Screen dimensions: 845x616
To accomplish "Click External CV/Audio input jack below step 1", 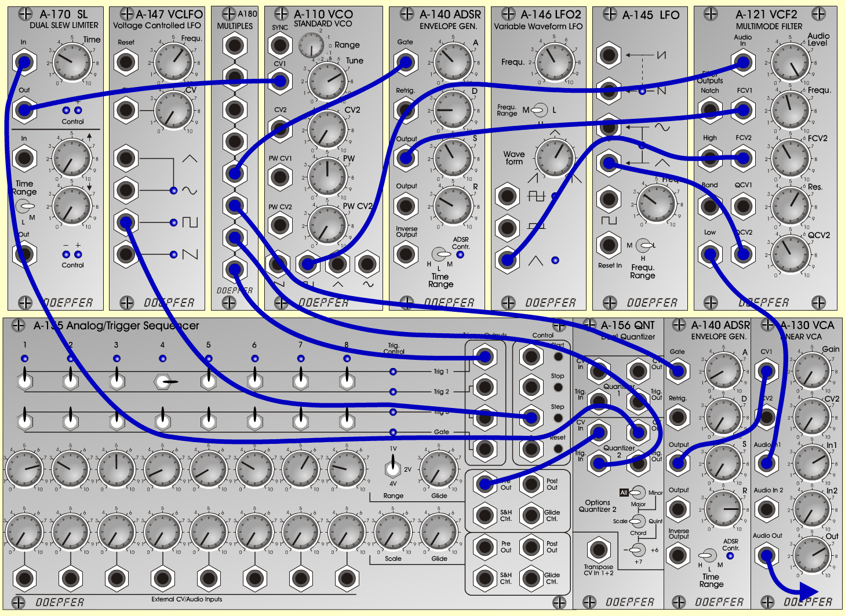I will point(24,578).
